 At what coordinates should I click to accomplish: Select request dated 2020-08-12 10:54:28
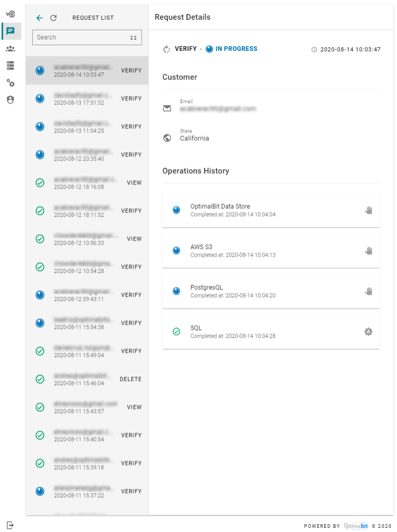[87, 267]
